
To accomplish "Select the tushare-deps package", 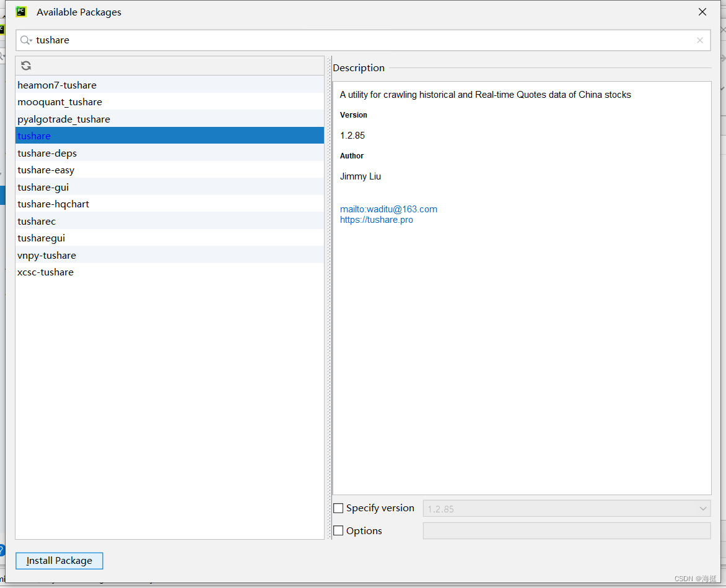I will pos(170,153).
